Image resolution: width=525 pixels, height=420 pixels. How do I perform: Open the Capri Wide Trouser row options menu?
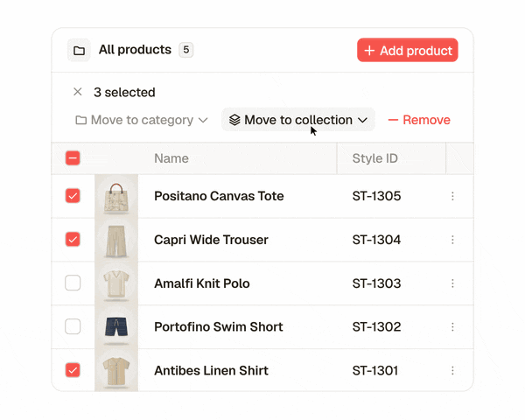click(x=452, y=240)
